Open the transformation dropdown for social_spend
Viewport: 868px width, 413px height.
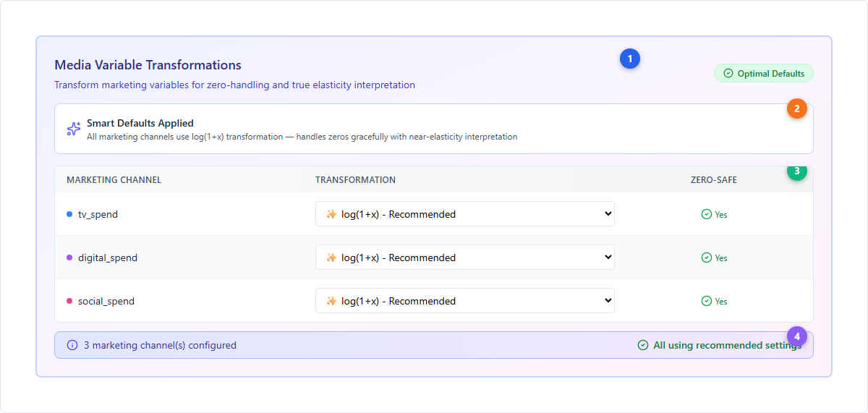click(465, 301)
